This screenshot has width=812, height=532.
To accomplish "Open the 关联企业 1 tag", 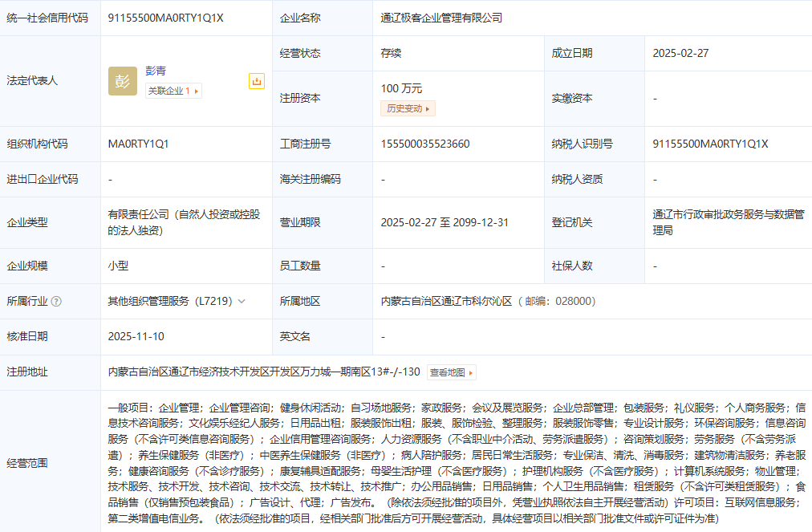I will tap(173, 91).
